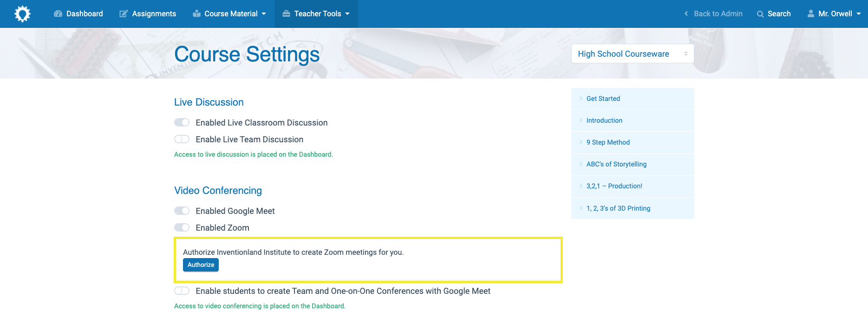
Task: Click the Authorize button
Action: [201, 265]
